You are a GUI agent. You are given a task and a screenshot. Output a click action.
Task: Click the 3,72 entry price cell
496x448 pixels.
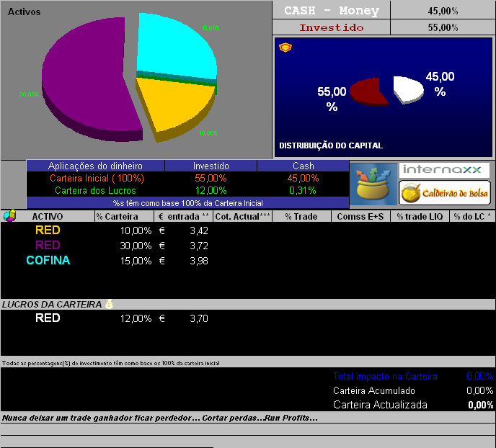pos(199,246)
